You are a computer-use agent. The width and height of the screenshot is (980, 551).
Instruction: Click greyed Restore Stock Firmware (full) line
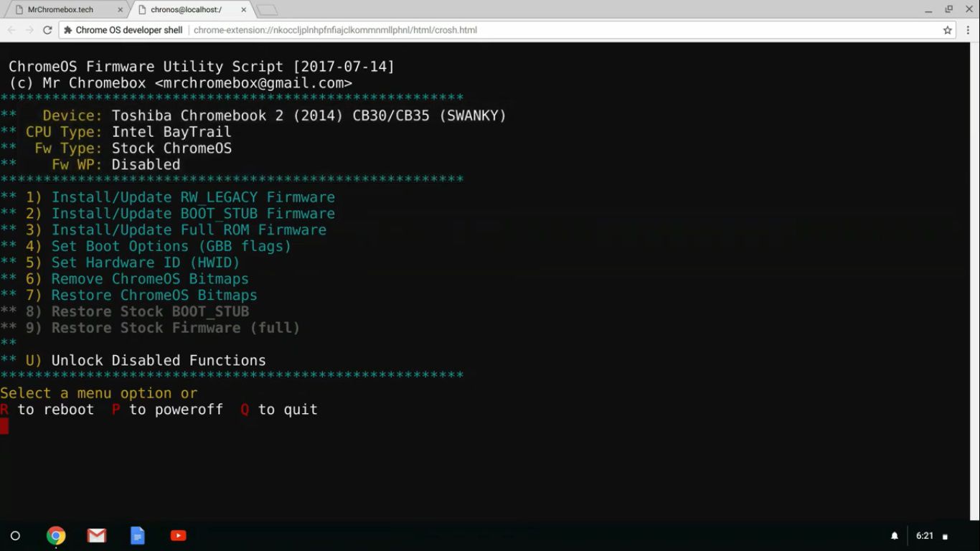coord(176,328)
